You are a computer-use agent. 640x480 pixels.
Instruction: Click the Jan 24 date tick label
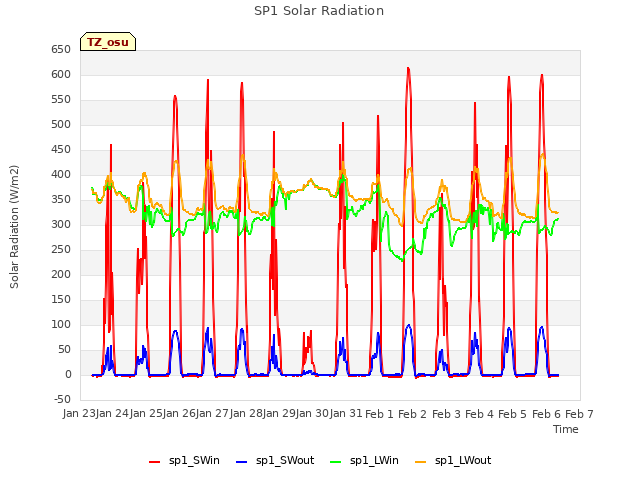click(x=112, y=414)
